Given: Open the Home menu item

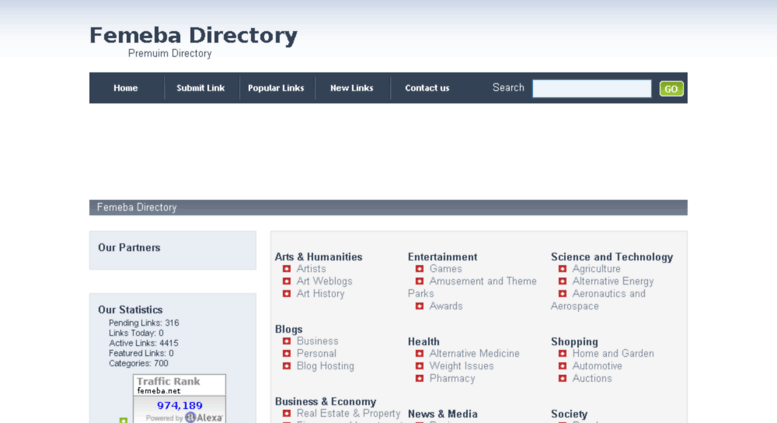Looking at the screenshot, I should tap(125, 88).
